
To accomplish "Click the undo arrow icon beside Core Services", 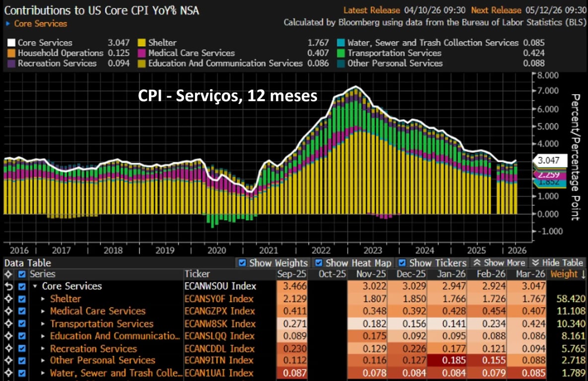I will pos(7,286).
